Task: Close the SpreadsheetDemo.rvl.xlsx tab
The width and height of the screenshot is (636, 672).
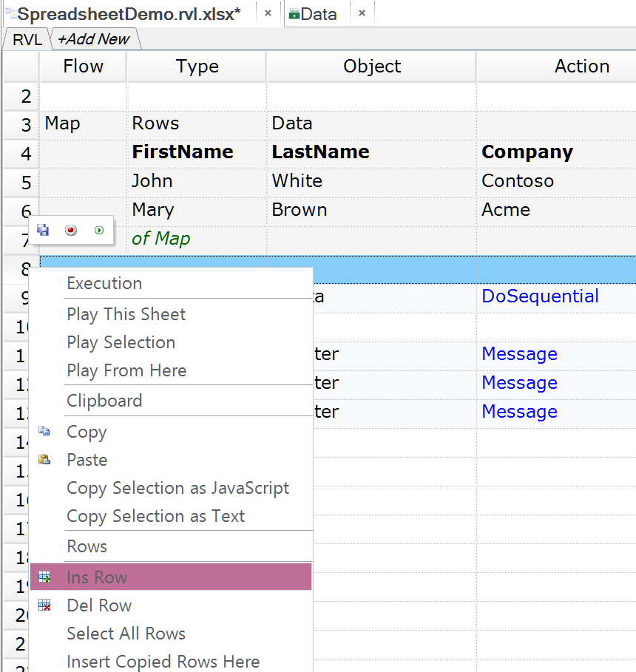Action: (268, 13)
